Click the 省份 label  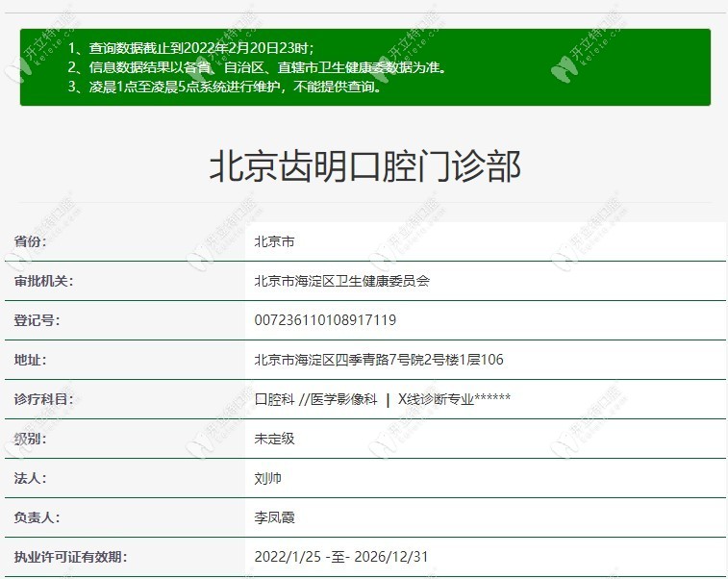click(30, 241)
